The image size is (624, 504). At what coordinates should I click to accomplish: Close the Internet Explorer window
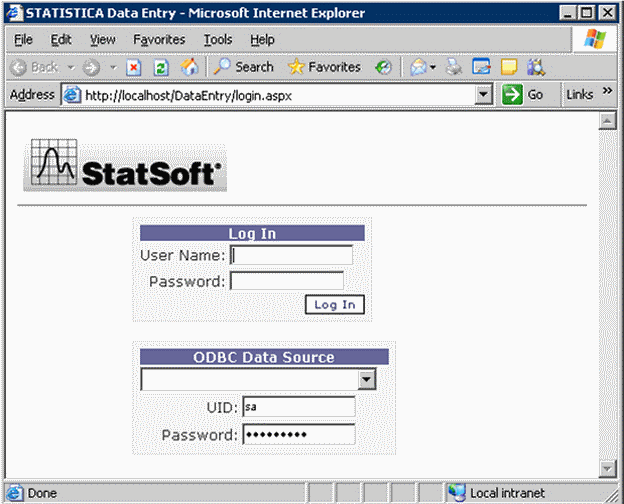[608, 13]
